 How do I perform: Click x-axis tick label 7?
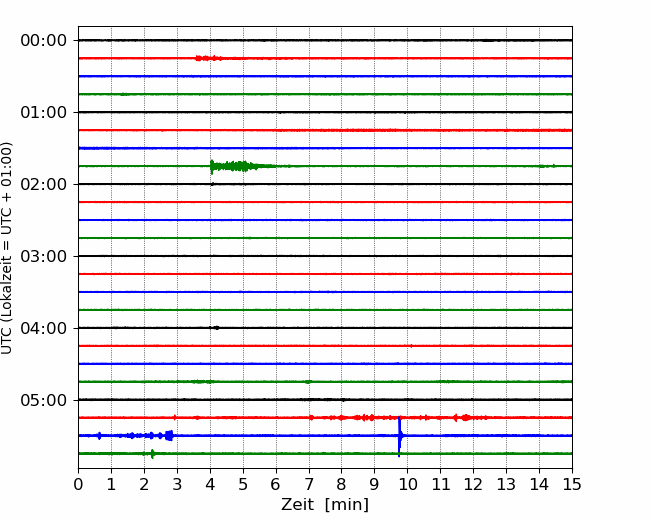tap(309, 484)
